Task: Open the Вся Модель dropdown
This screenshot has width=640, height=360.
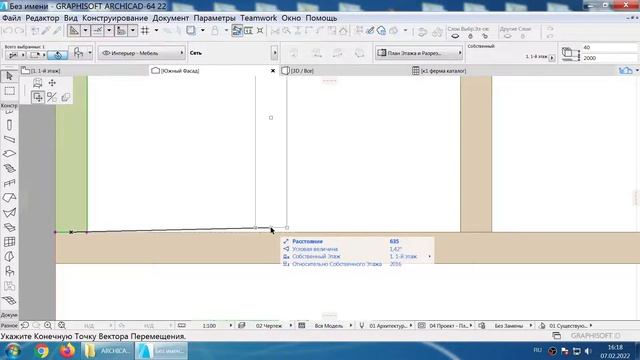Action: tap(351, 326)
